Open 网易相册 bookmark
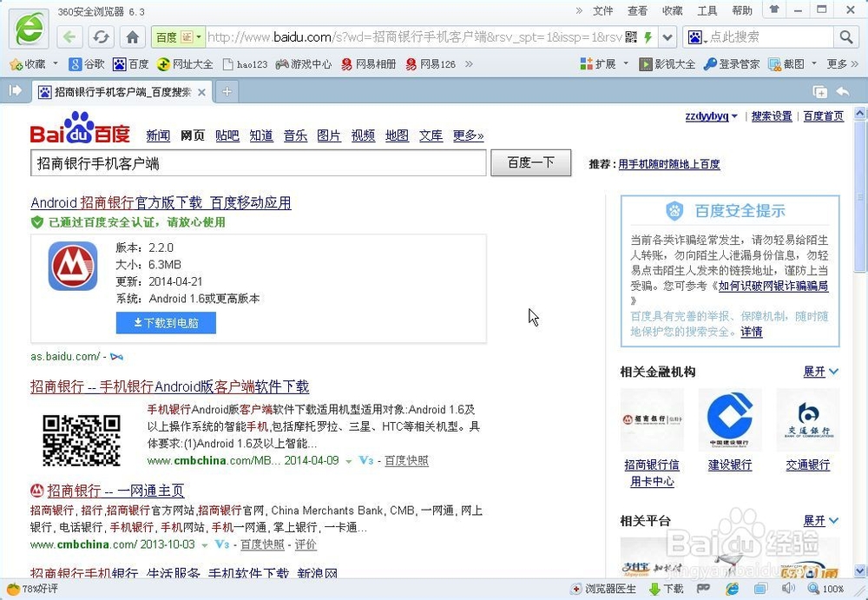The width and height of the screenshot is (868, 600). 369,64
